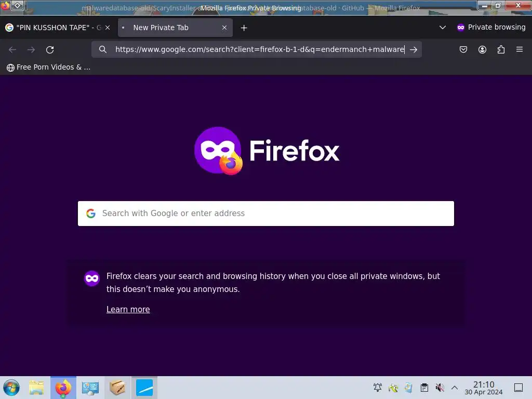Go forward with the forward arrow button
532x399 pixels.
click(31, 50)
